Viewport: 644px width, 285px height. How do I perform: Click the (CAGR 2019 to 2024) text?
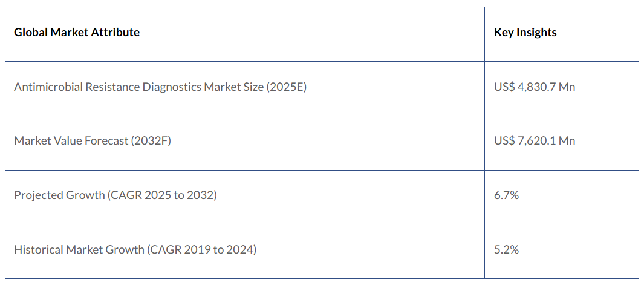click(x=201, y=249)
